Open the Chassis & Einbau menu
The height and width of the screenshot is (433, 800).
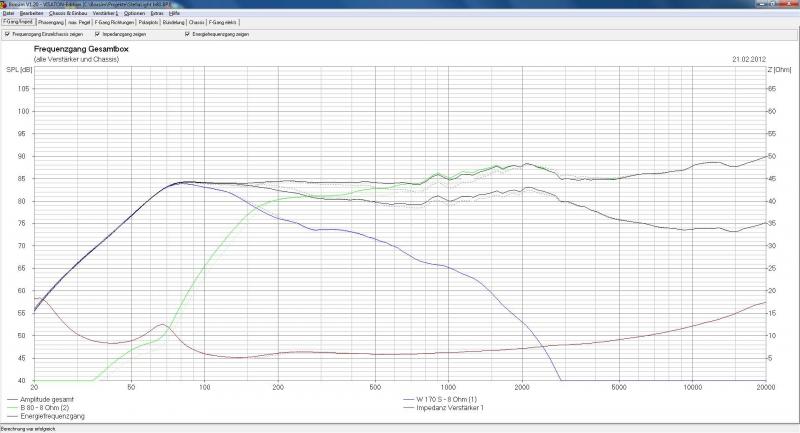(68, 13)
